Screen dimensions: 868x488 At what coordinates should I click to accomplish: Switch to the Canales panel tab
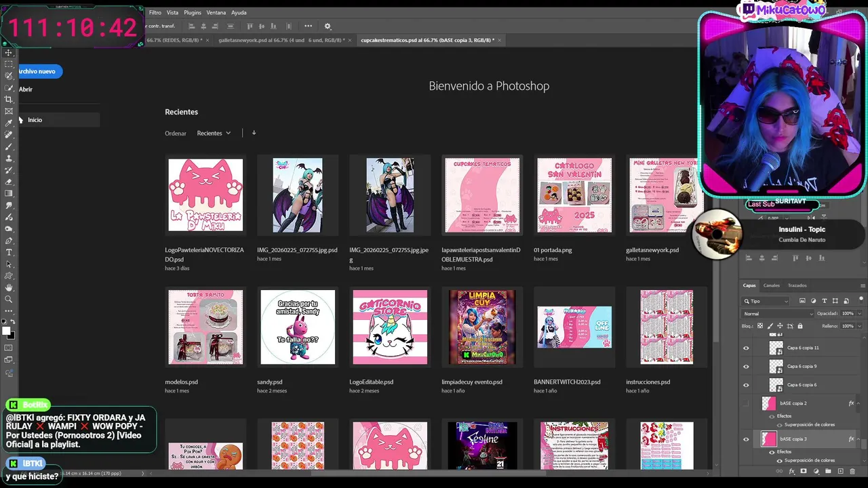pos(772,285)
